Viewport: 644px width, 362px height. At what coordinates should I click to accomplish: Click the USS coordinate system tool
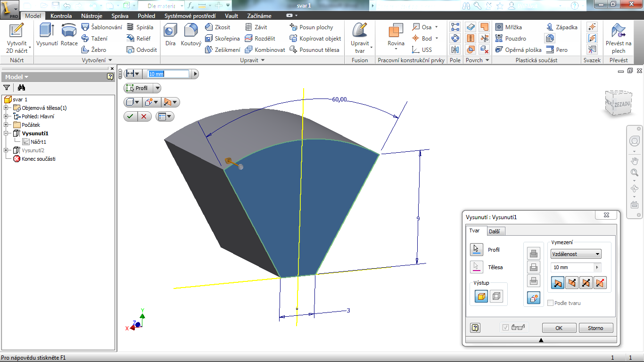421,50
